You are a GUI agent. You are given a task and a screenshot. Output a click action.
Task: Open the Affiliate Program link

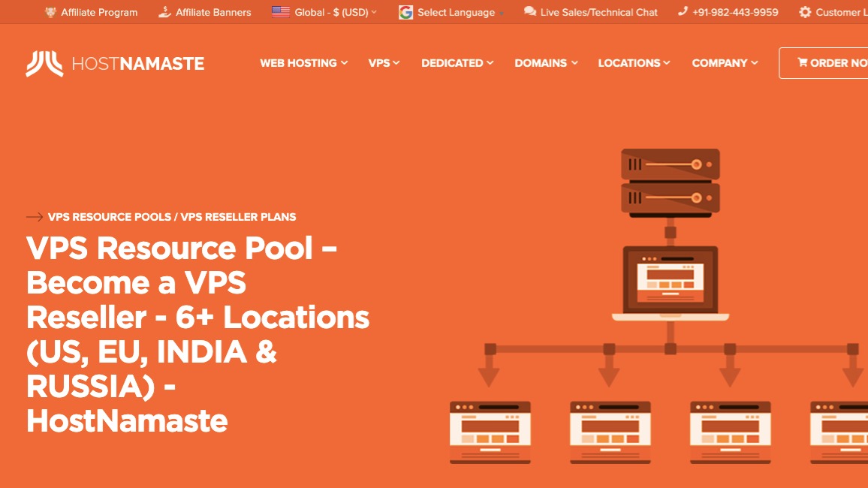pos(99,12)
